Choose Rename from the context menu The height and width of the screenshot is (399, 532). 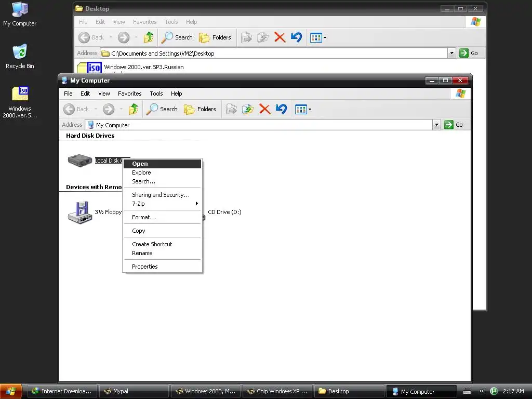pos(162,254)
